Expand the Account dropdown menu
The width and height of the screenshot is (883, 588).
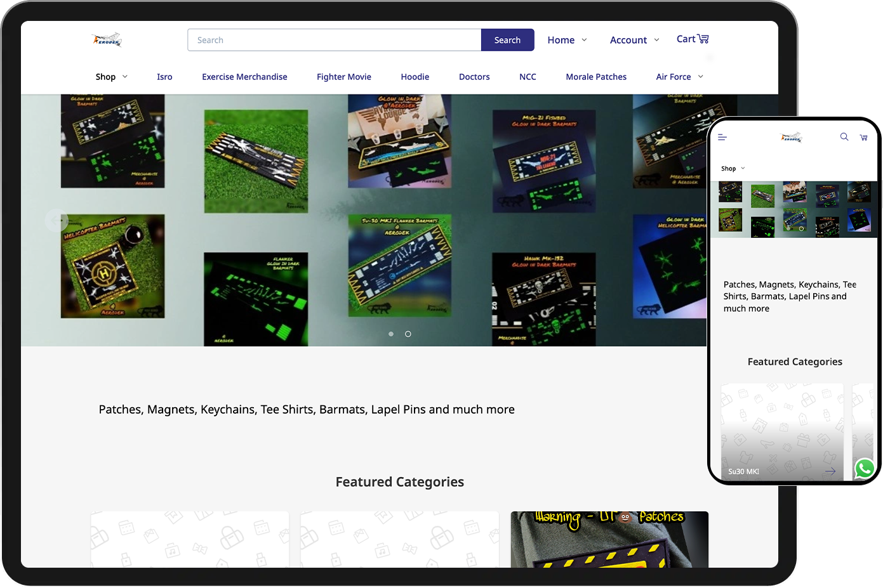[634, 40]
